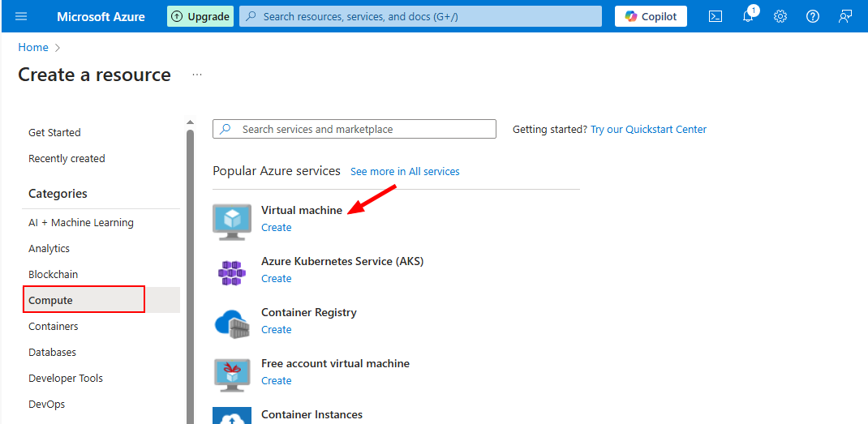
Task: Click the Container Registry icon
Action: (232, 323)
